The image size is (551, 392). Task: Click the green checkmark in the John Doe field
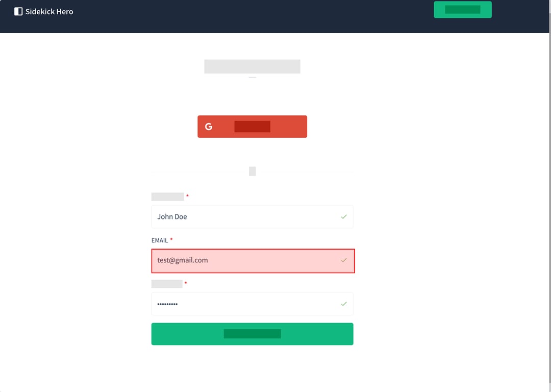344,217
